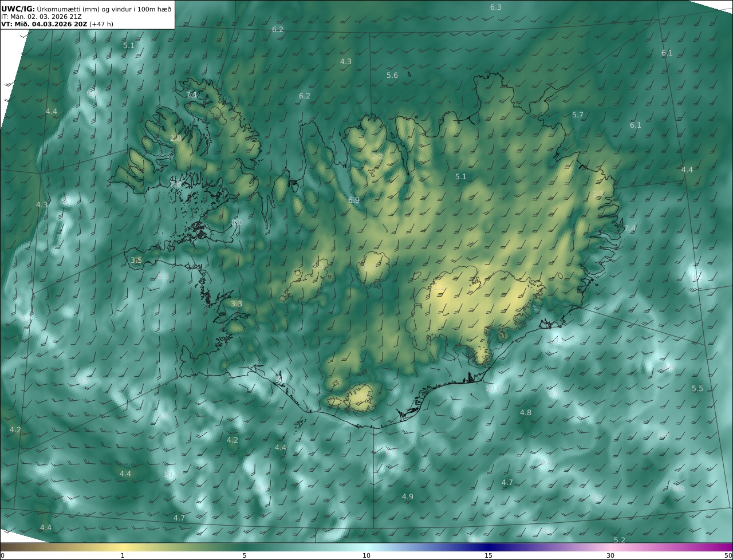This screenshot has width=733, height=560.
Task: Click the 2.8 value in the Westfjords
Action: (x=176, y=138)
